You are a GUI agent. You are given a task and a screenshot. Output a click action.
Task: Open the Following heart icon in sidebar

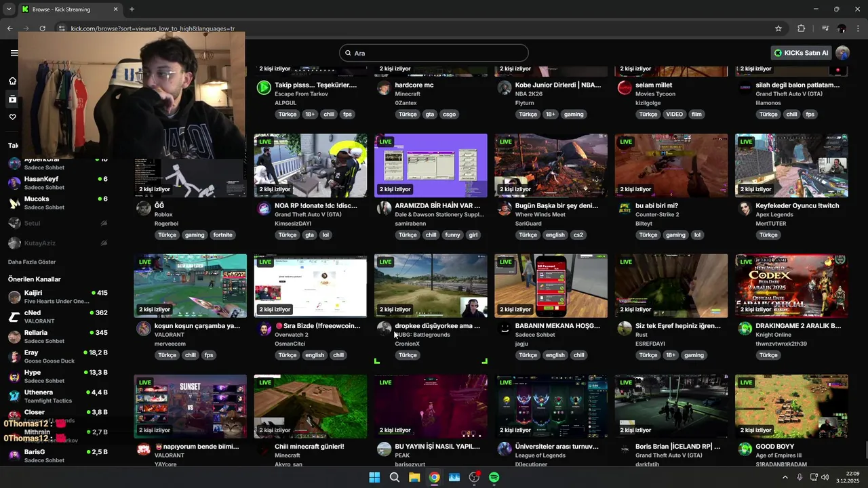click(12, 117)
